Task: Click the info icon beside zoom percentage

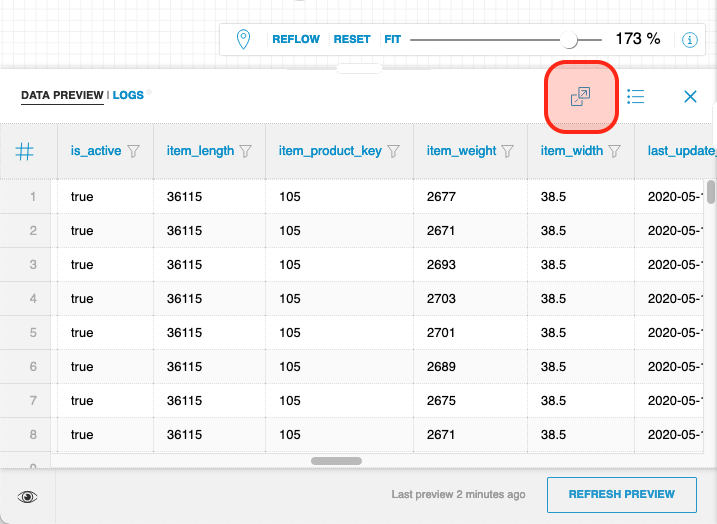Action: (690, 40)
